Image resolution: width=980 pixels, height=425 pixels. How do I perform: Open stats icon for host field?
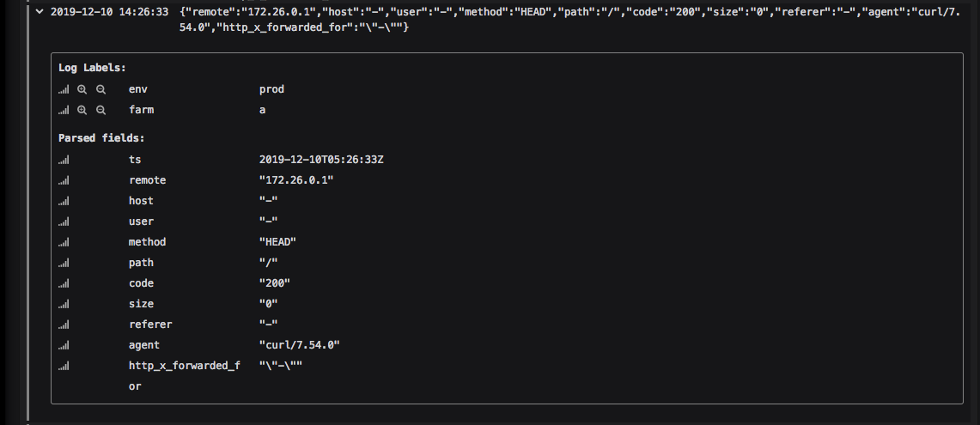tap(64, 201)
